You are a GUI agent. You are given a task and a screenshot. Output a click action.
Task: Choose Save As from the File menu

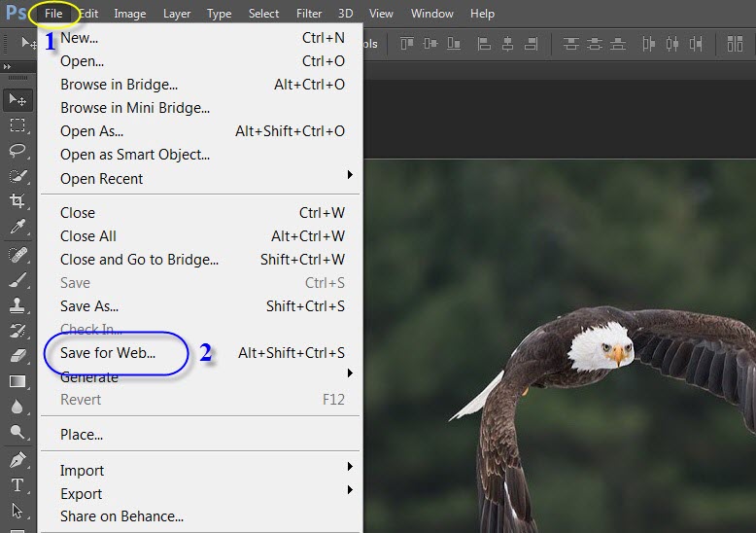coord(89,306)
